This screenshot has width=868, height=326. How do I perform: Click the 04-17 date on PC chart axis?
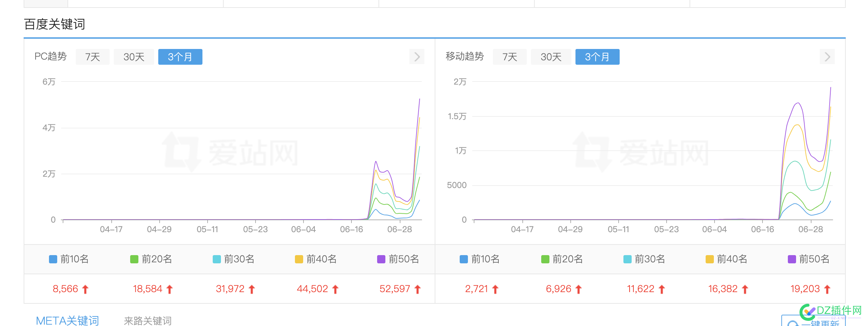[111, 229]
